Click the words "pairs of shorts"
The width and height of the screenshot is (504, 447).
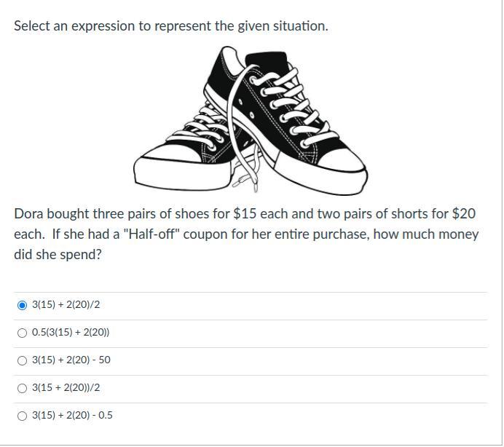392,214
